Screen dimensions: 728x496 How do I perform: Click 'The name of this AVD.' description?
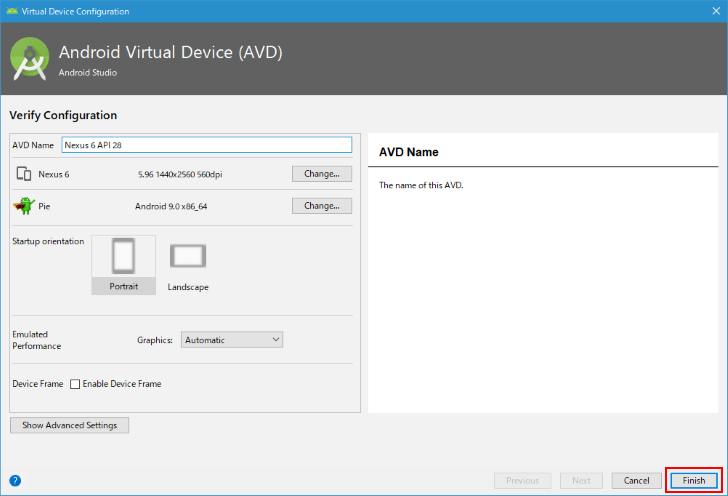pyautogui.click(x=421, y=185)
